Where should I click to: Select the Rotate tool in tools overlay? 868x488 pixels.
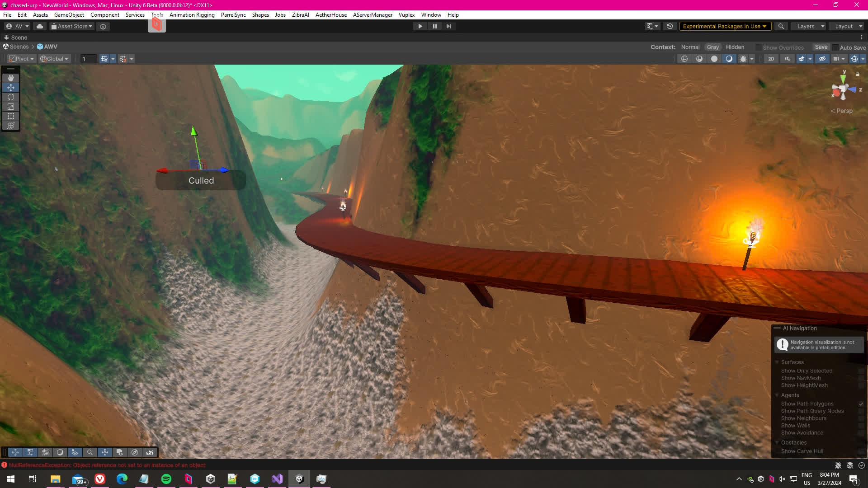point(11,97)
